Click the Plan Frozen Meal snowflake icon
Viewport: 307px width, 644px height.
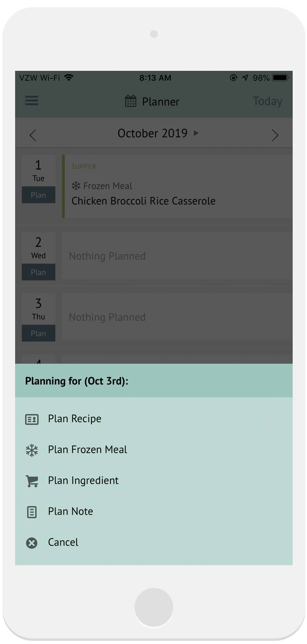(x=32, y=450)
